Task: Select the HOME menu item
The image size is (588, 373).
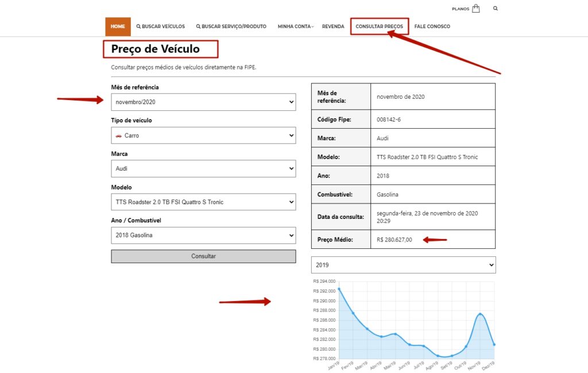Action: point(117,26)
